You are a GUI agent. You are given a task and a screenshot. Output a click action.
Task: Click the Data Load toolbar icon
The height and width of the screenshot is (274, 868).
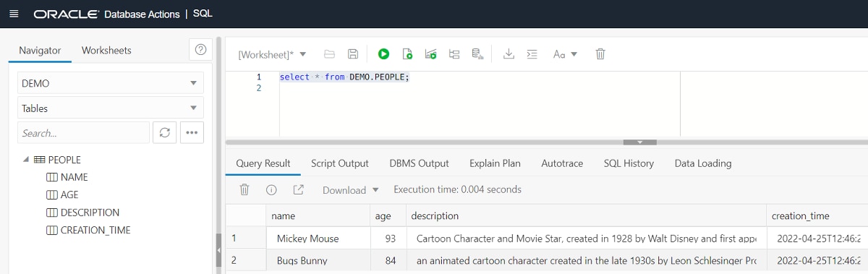pyautogui.click(x=477, y=53)
